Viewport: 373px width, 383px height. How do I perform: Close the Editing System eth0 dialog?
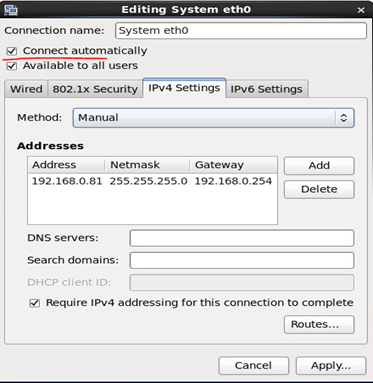[361, 10]
